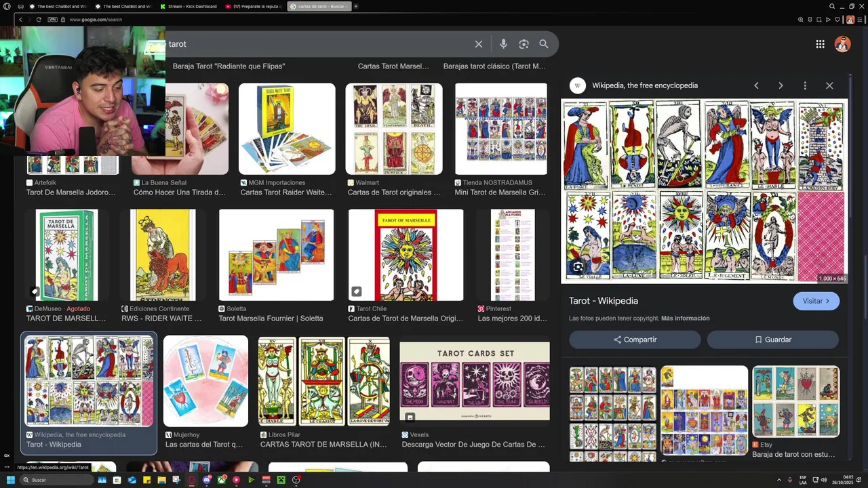Click Tienda NOSTRADAMUS Mini Tarot result

point(501,129)
